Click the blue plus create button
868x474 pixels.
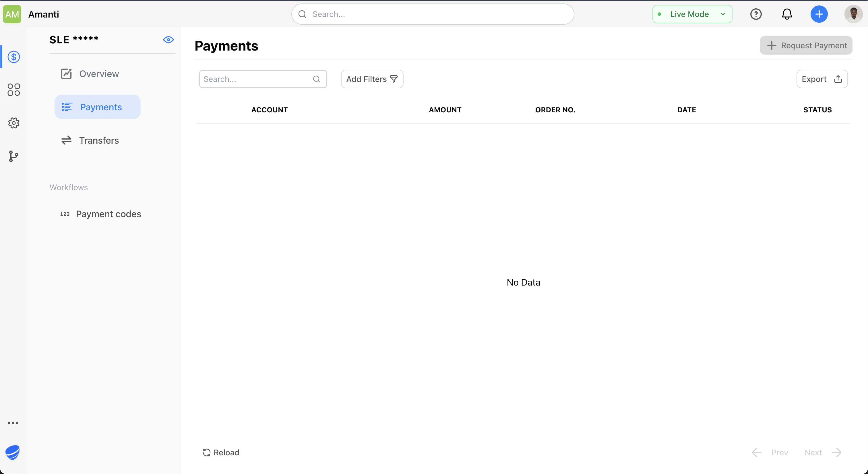point(819,14)
